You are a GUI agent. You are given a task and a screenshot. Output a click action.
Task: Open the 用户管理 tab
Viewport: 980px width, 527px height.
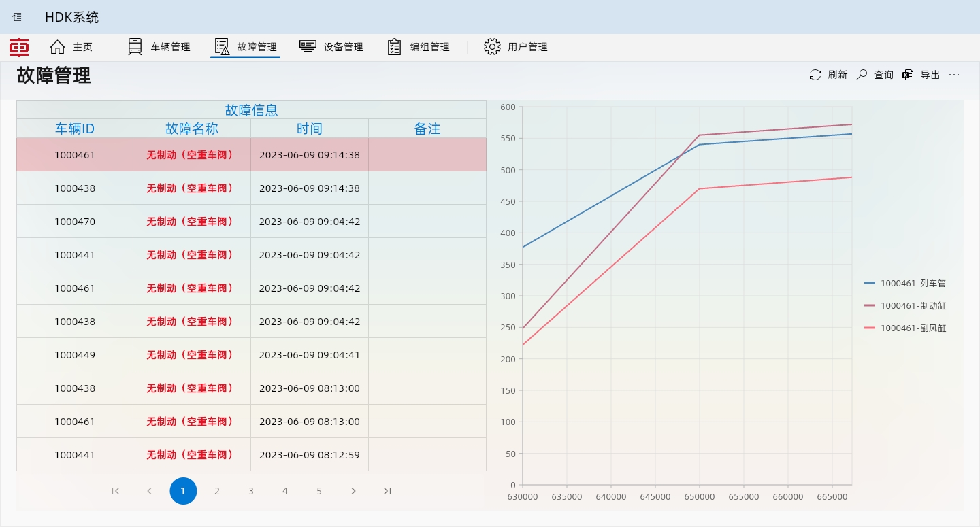pyautogui.click(x=516, y=47)
